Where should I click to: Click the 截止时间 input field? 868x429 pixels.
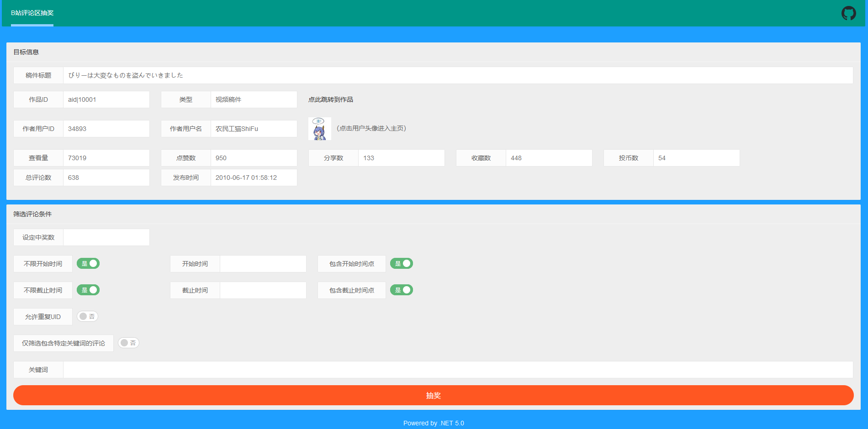(x=263, y=290)
